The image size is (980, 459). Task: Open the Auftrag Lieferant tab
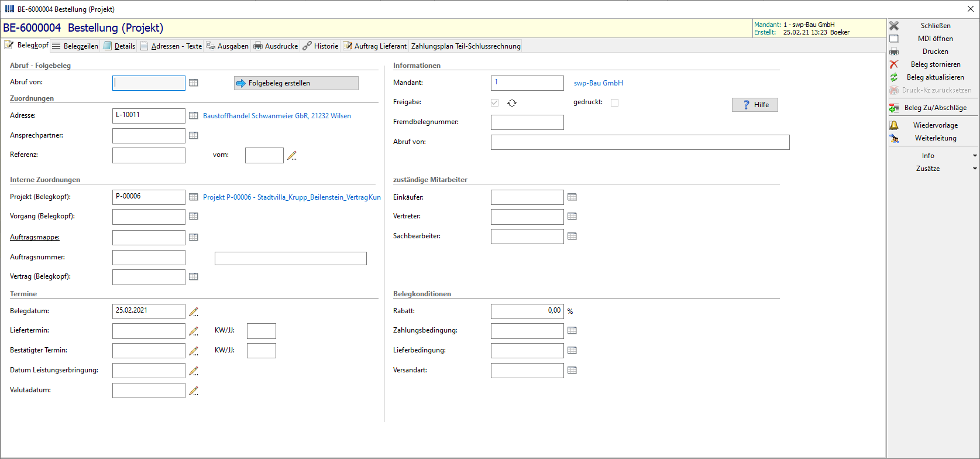coord(375,46)
